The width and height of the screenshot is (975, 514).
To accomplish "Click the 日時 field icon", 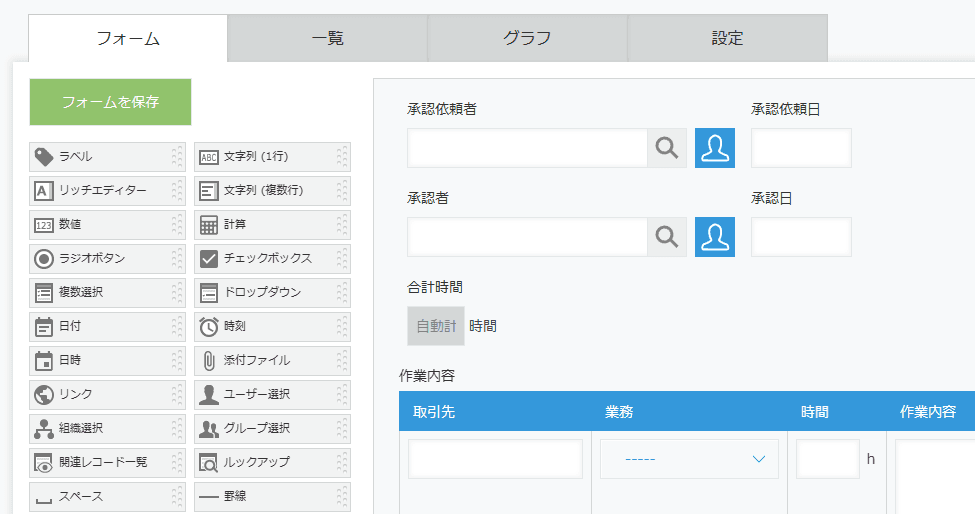I will coord(44,360).
